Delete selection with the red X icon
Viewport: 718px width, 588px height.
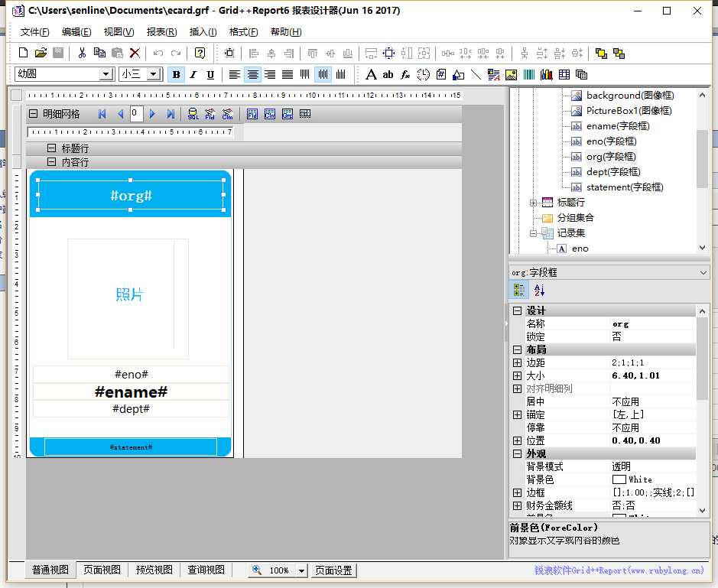pyautogui.click(x=135, y=53)
